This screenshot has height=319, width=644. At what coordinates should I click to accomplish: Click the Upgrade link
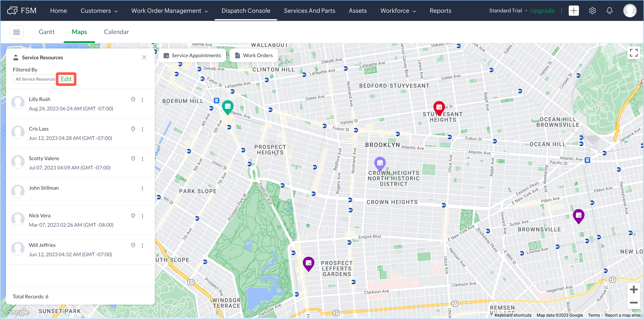tap(542, 11)
